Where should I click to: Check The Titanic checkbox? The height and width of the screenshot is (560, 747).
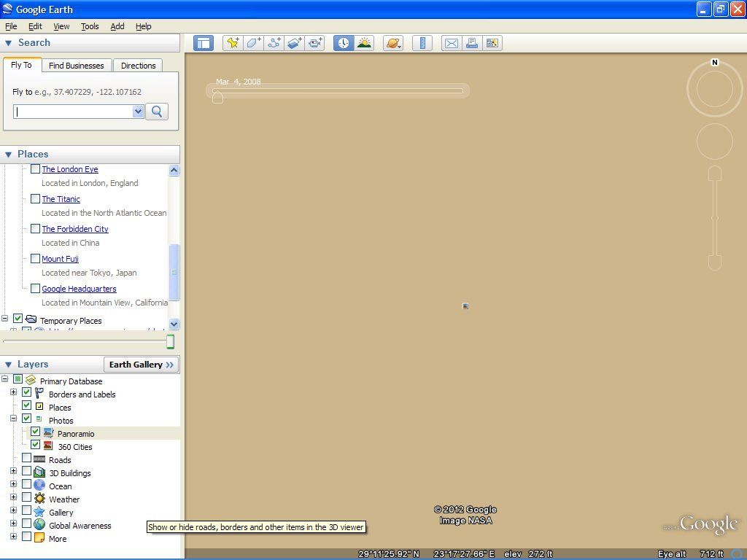(x=35, y=198)
